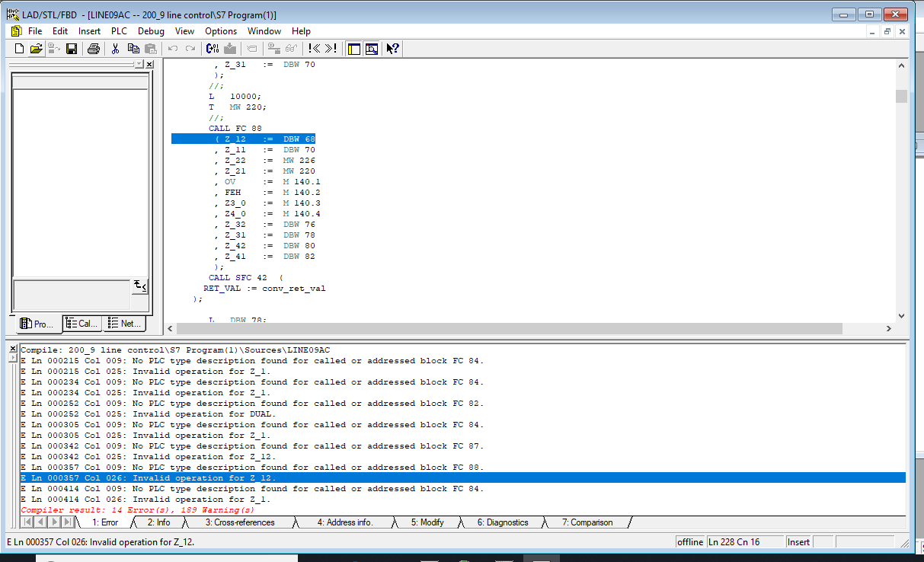Toggle the overviews pane toolbar button
The width and height of the screenshot is (924, 562).
(x=353, y=49)
